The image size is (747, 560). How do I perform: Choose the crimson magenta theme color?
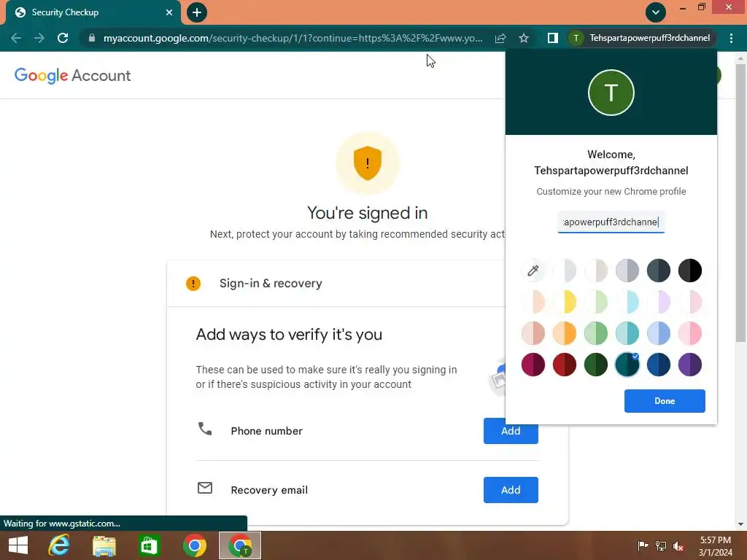(533, 365)
